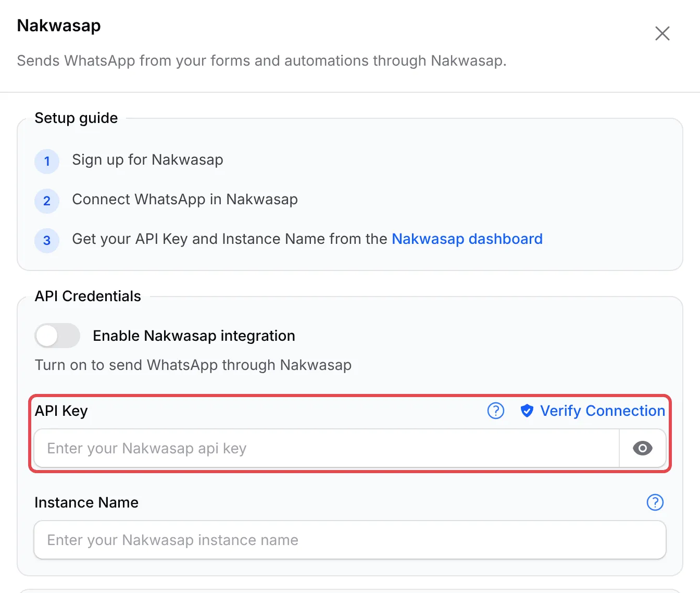Click the "Instance Name" field label
The width and height of the screenshot is (700, 593).
(x=86, y=502)
